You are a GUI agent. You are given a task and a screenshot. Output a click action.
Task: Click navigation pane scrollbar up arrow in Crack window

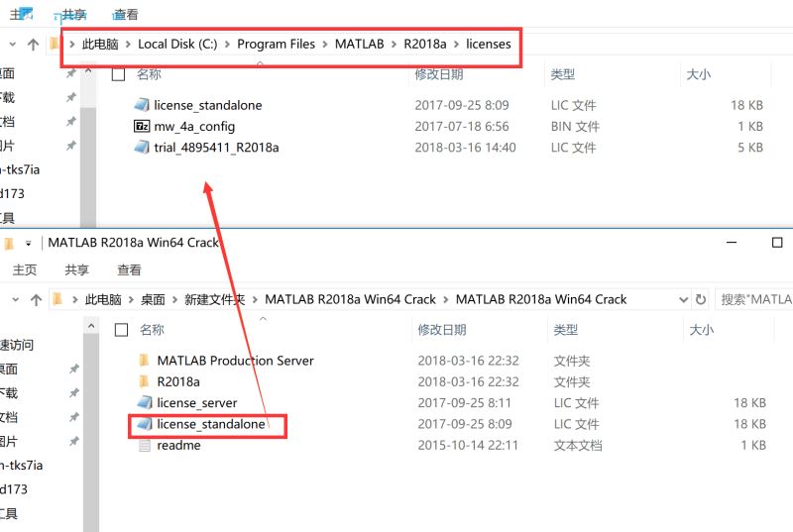coord(91,326)
